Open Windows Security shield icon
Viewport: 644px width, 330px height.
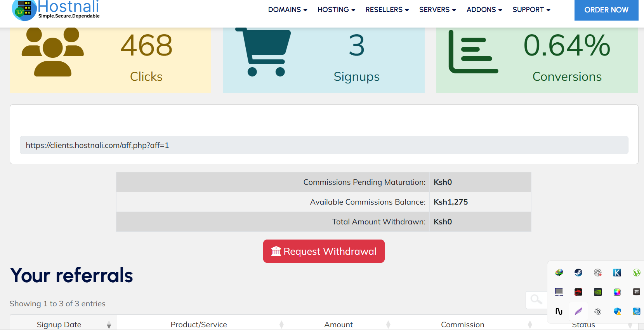click(x=617, y=311)
